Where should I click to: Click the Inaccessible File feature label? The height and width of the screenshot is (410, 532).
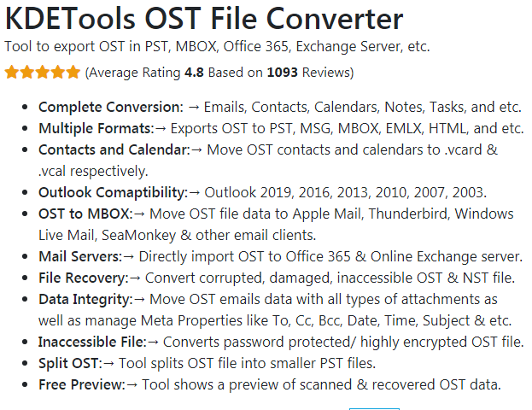tap(92, 343)
